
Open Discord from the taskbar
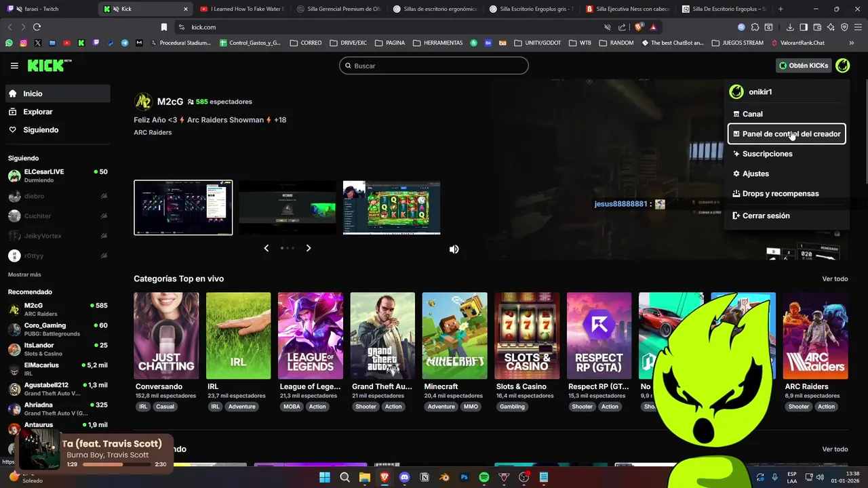point(405,477)
